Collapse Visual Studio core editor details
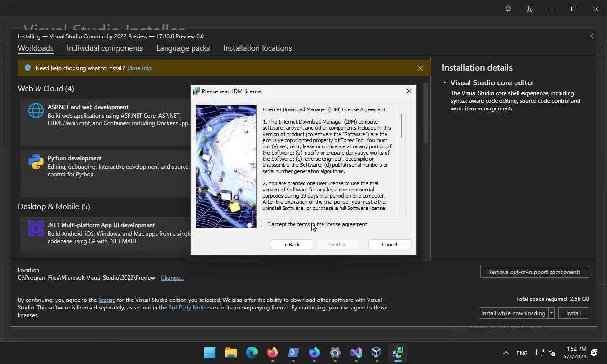The width and height of the screenshot is (607, 364). [445, 82]
